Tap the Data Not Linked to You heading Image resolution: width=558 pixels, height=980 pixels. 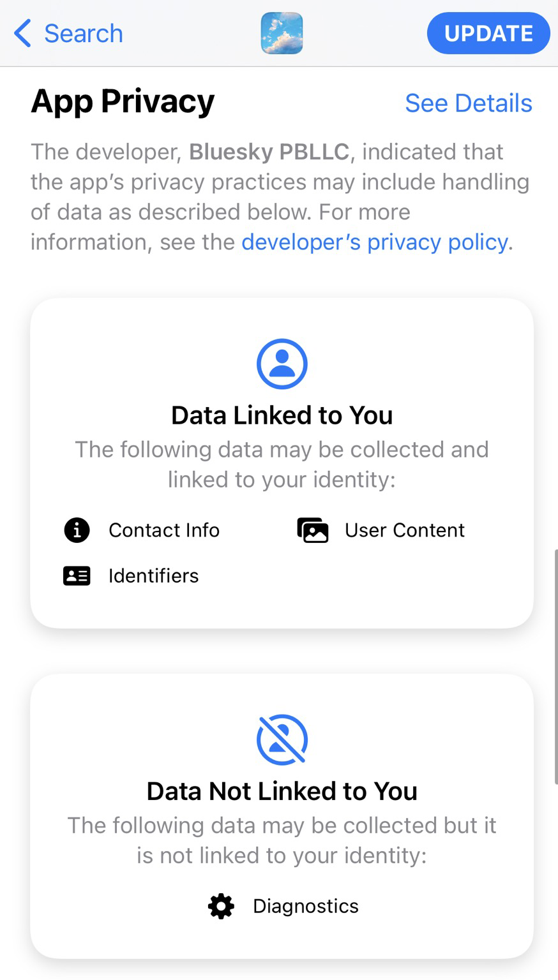point(282,791)
